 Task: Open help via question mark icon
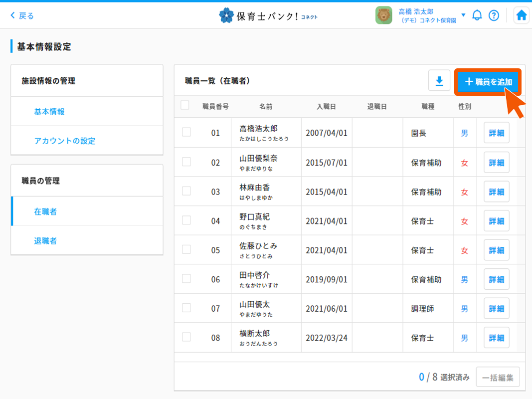[494, 15]
